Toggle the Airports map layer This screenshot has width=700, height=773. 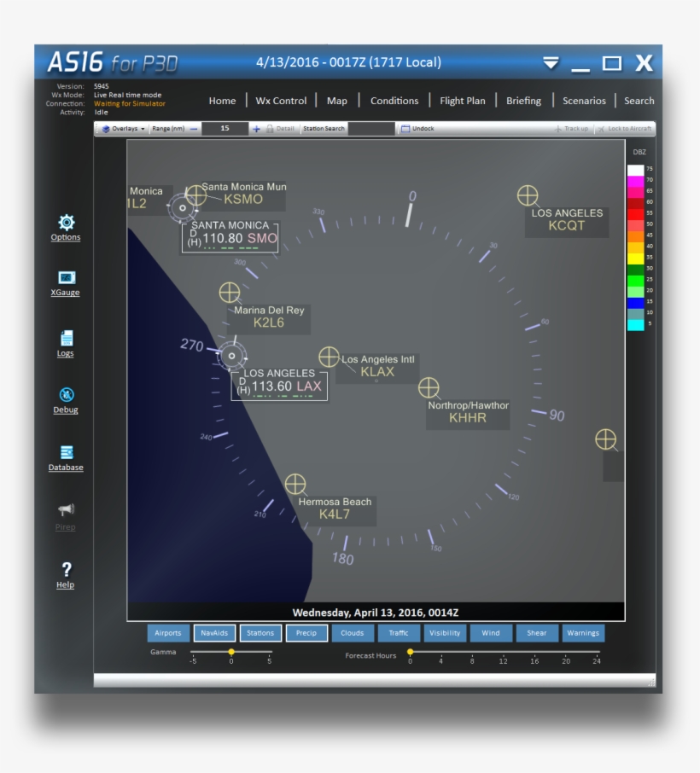click(x=168, y=633)
